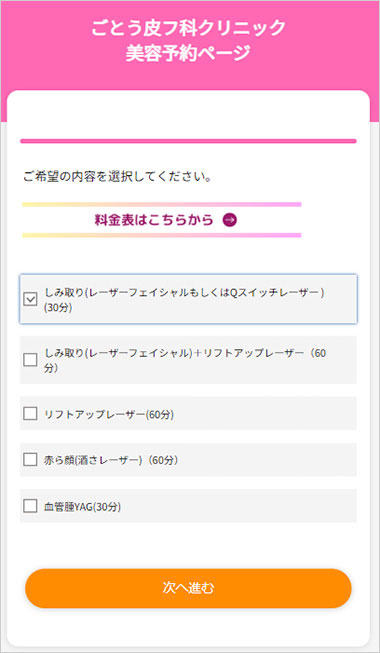Screen dimensions: 380x653
Task: Click the ご希望の内容を選択してください instruction text
Action: point(117,177)
